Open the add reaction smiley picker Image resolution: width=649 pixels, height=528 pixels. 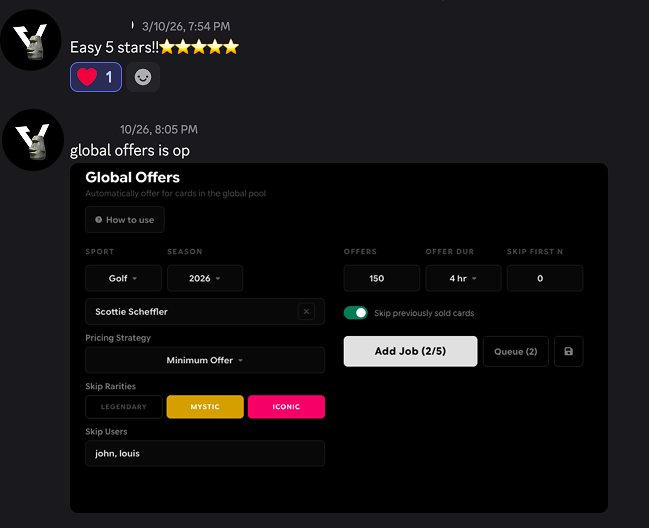[x=143, y=77]
